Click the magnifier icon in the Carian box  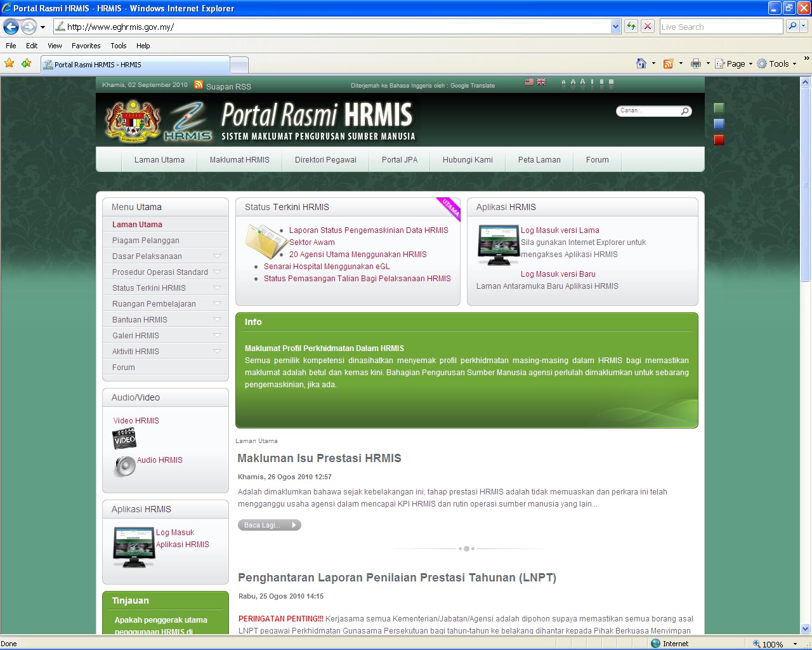pos(684,110)
